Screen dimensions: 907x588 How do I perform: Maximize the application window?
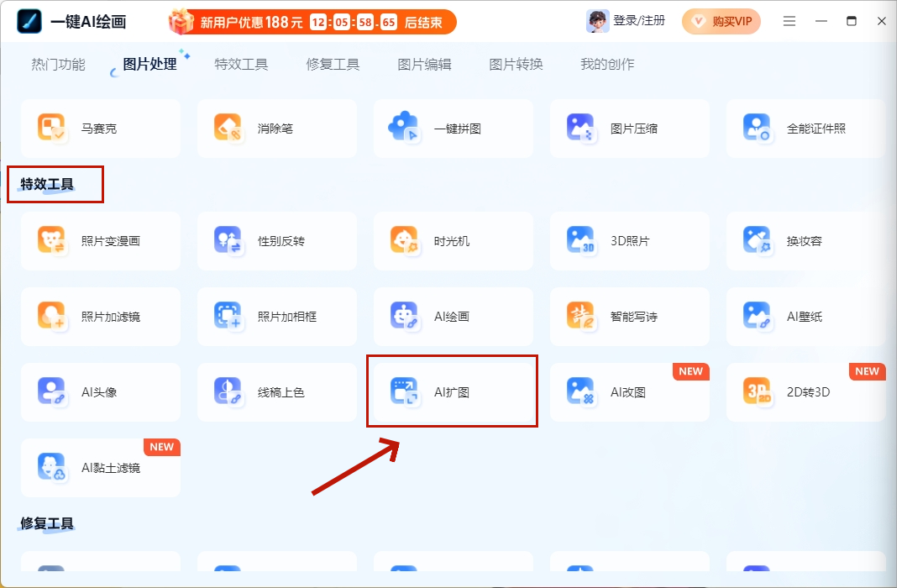coord(851,21)
